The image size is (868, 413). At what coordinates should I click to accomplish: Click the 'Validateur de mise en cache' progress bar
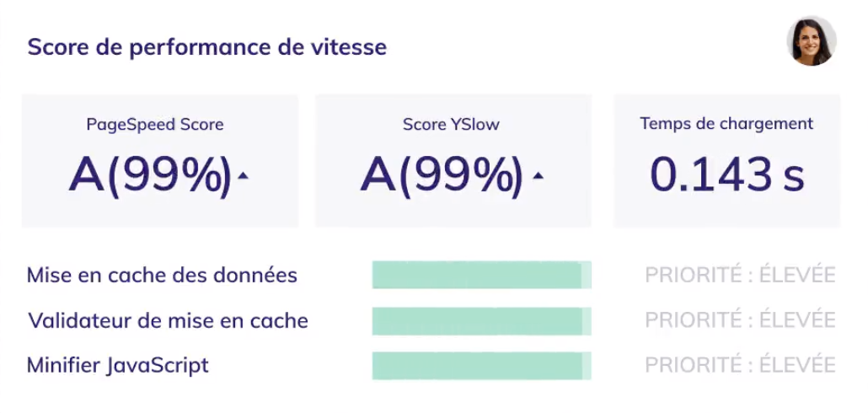pyautogui.click(x=481, y=320)
